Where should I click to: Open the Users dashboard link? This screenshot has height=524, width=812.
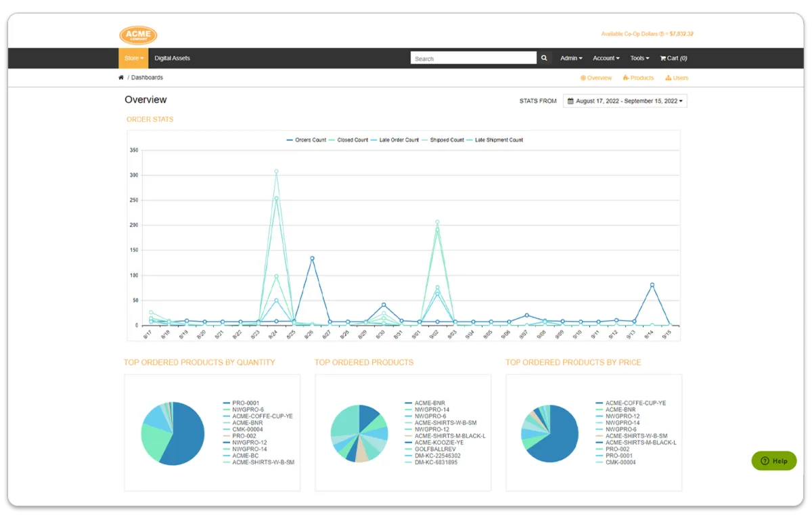[x=677, y=78]
